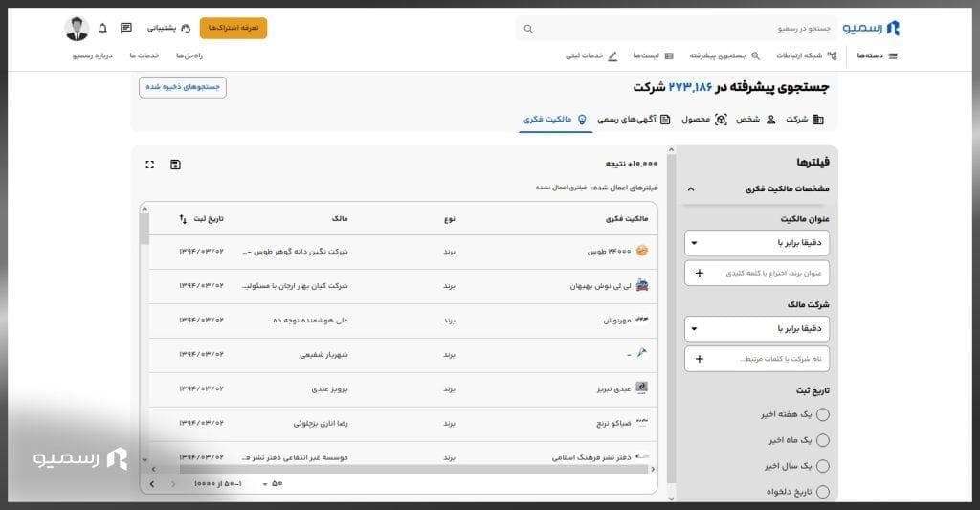Image resolution: width=980 pixels, height=510 pixels.
Task: Open جستجوی پیشرفته menu item
Action: tap(724, 56)
